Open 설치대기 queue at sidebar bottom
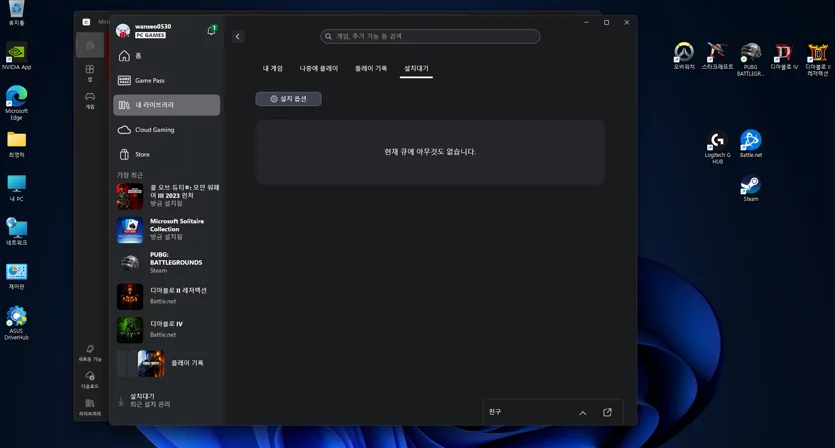835x448 pixels. (x=168, y=400)
